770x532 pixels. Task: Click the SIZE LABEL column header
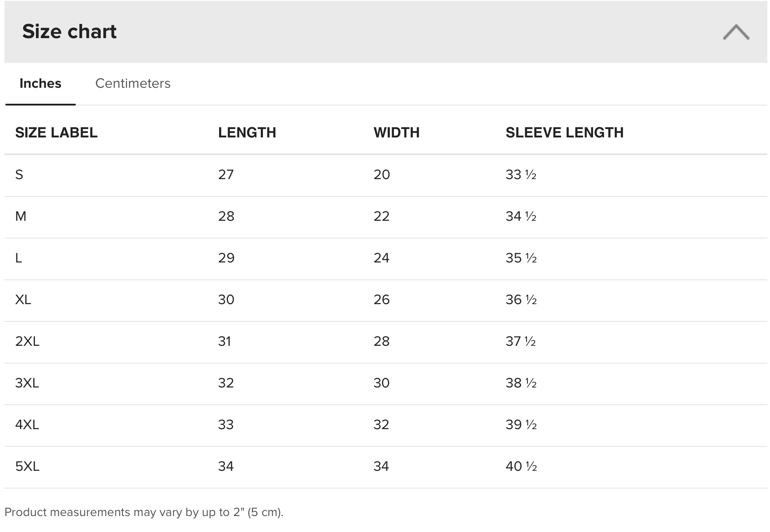pyautogui.click(x=56, y=133)
